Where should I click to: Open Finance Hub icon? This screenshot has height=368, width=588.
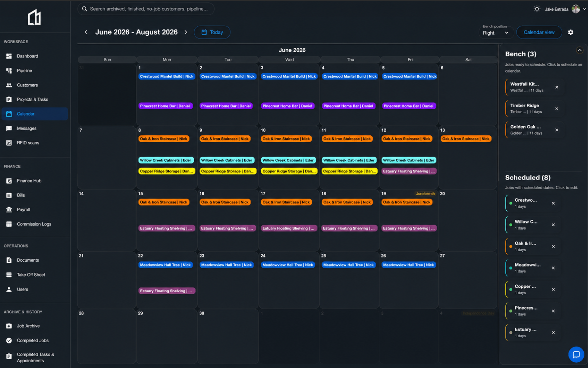[x=9, y=181]
